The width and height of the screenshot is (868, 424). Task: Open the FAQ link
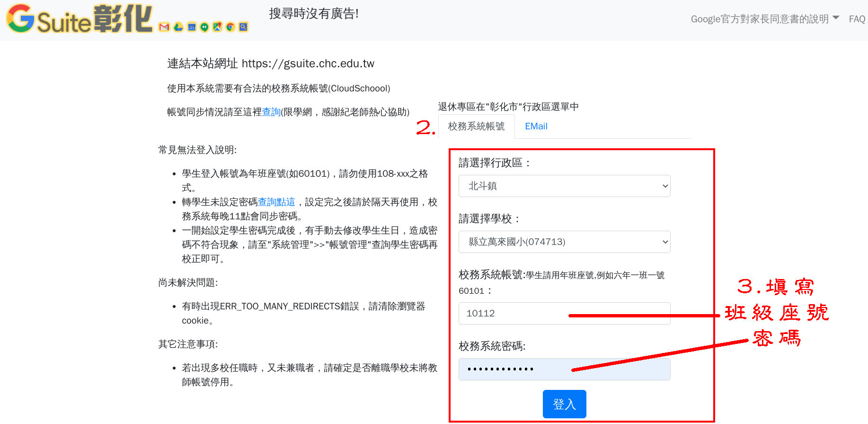(857, 19)
